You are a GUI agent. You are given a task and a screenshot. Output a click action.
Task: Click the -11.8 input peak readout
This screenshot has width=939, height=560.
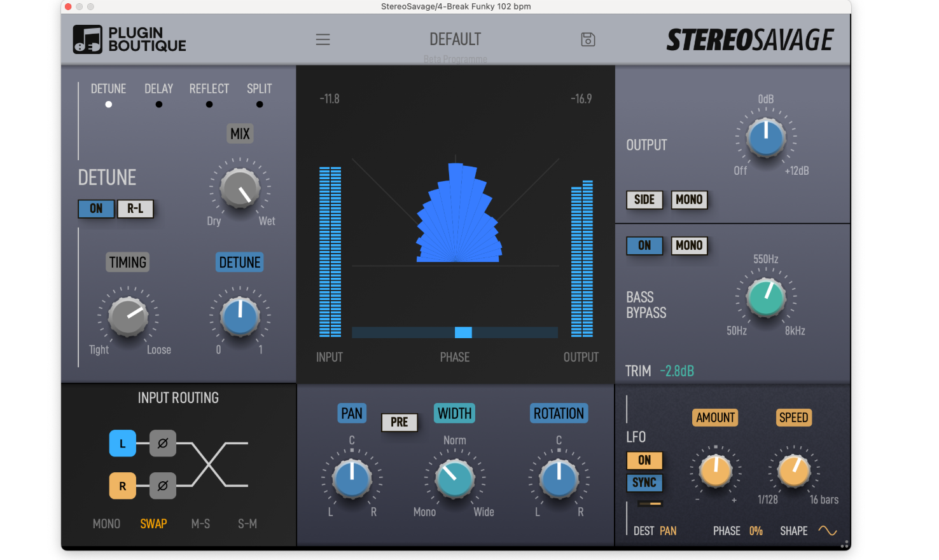point(330,99)
